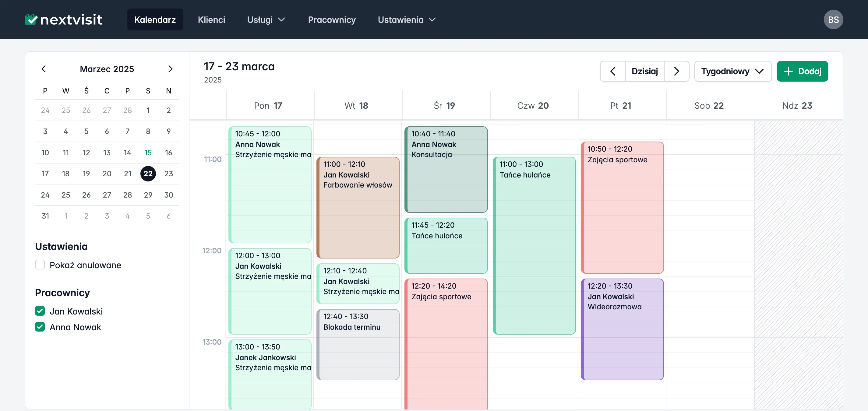Select March 19 in mini calendar

[86, 174]
